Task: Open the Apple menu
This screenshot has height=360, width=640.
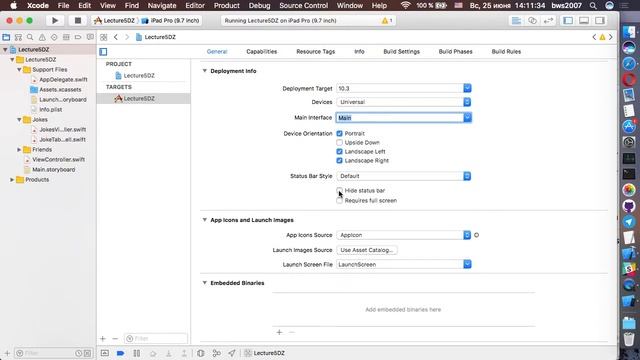Action: (13, 5)
